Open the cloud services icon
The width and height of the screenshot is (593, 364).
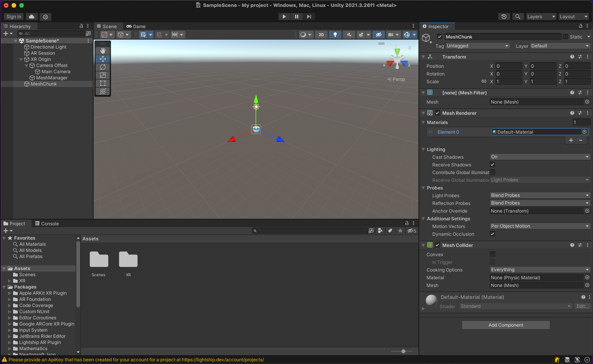click(x=32, y=17)
